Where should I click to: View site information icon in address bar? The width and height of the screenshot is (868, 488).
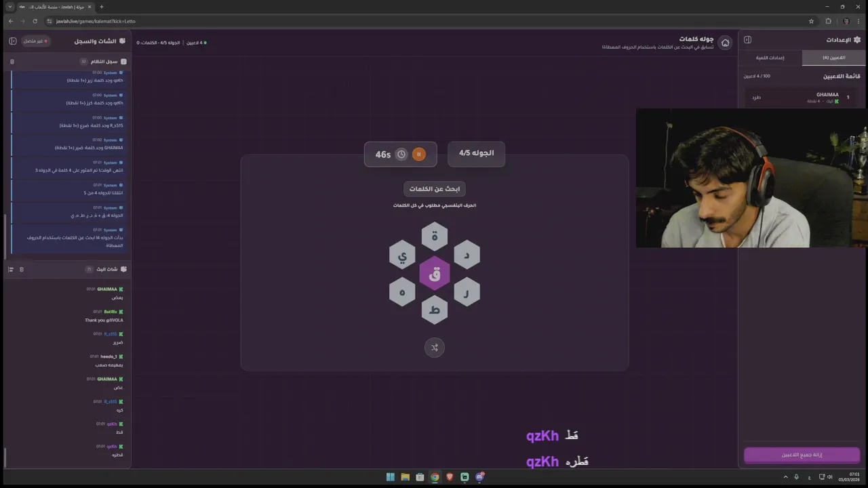(49, 21)
